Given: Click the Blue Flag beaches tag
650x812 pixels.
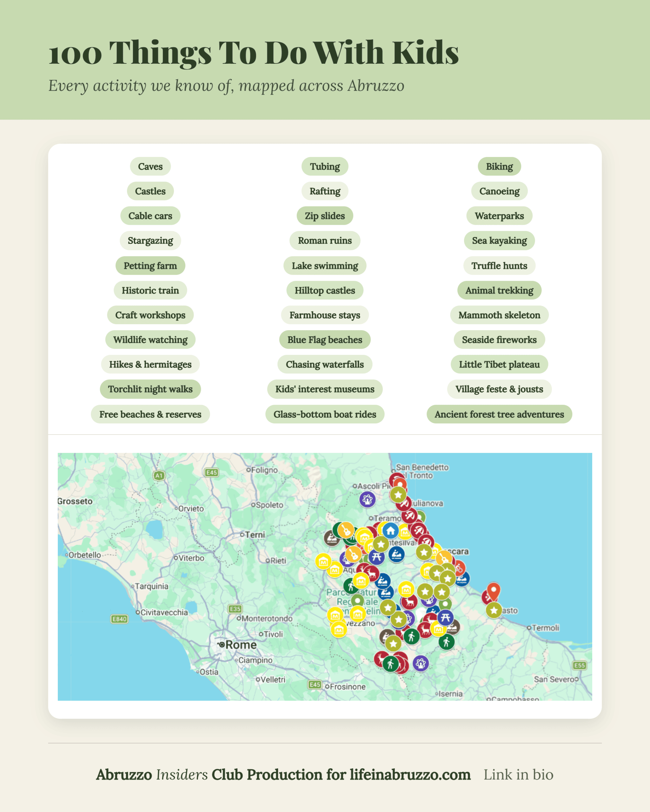Looking at the screenshot, I should point(325,340).
